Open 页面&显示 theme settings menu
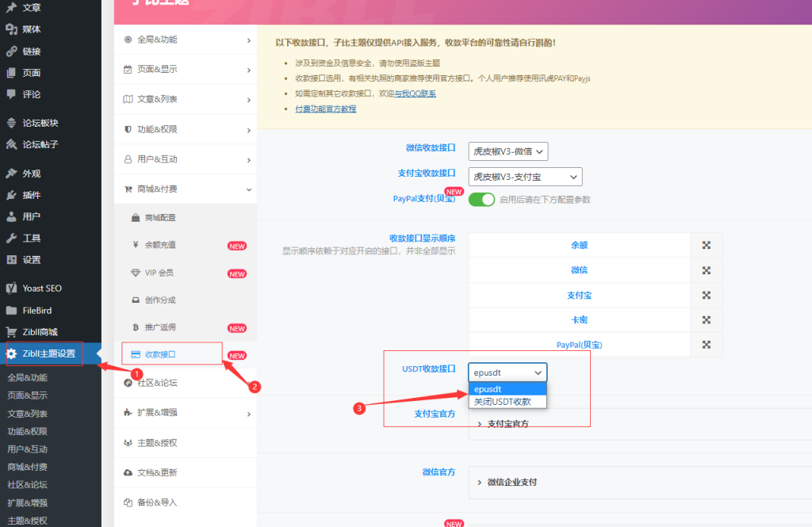 186,70
